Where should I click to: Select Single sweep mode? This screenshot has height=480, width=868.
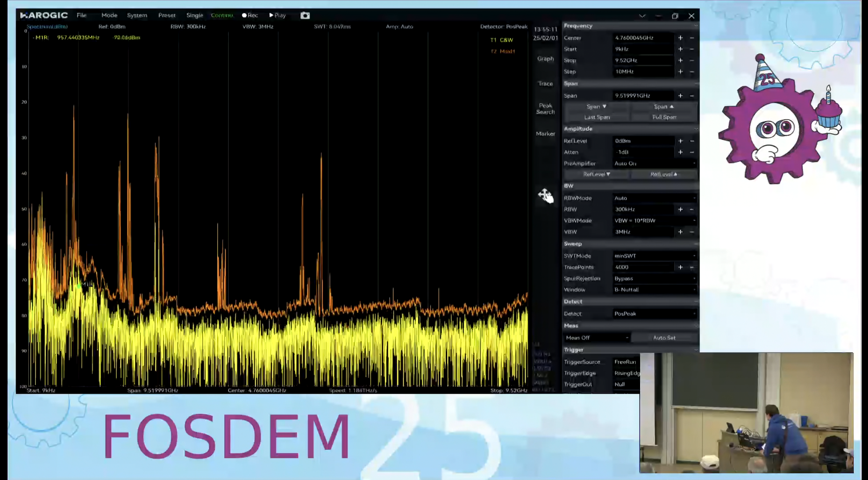195,15
